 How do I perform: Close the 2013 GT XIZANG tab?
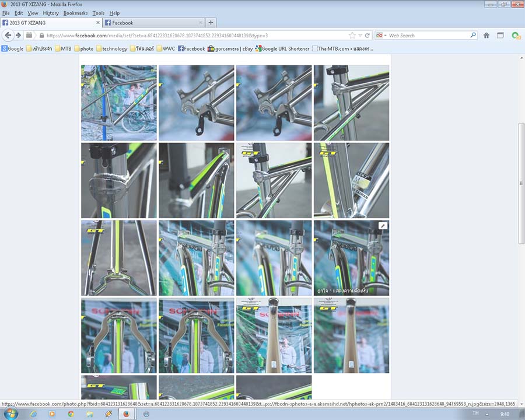click(98, 22)
